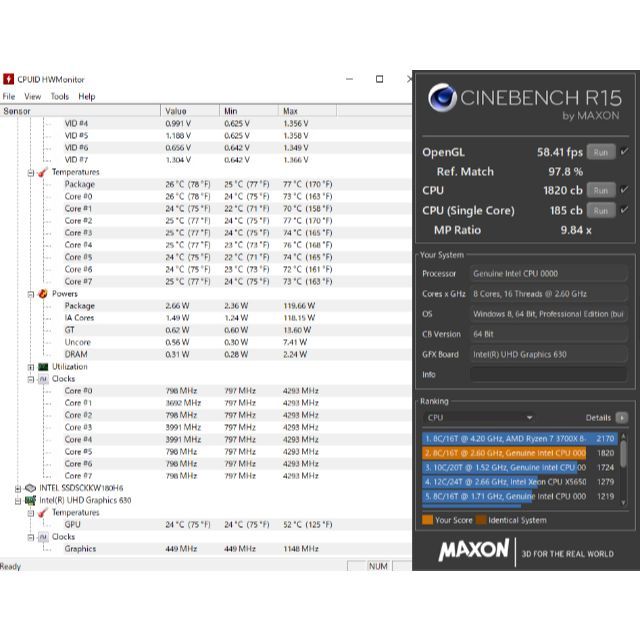Collapse the Intel UHD Graphics 630 node

coord(18,501)
